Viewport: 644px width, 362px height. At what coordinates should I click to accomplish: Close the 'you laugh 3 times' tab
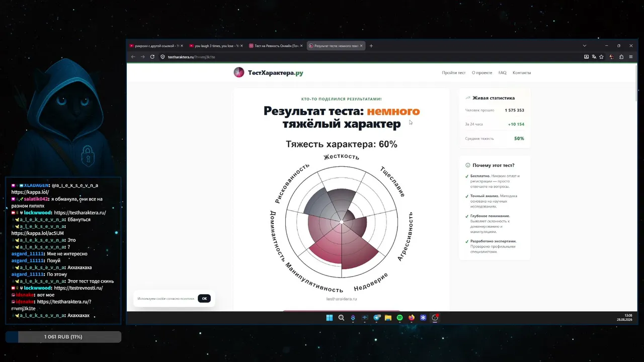pos(242,46)
